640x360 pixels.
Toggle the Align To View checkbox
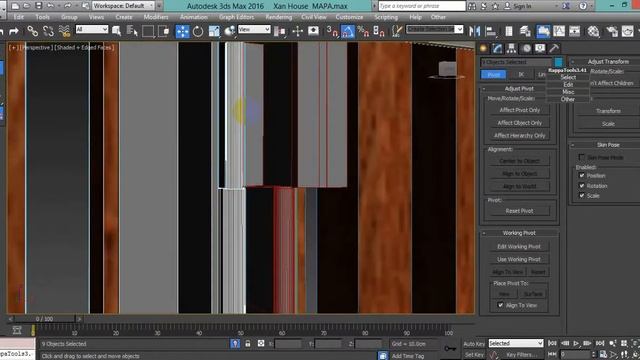pos(500,305)
